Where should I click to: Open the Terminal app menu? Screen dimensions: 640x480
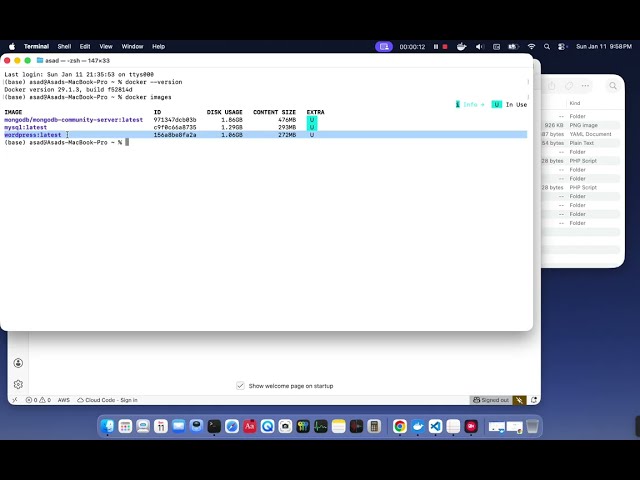(36, 47)
